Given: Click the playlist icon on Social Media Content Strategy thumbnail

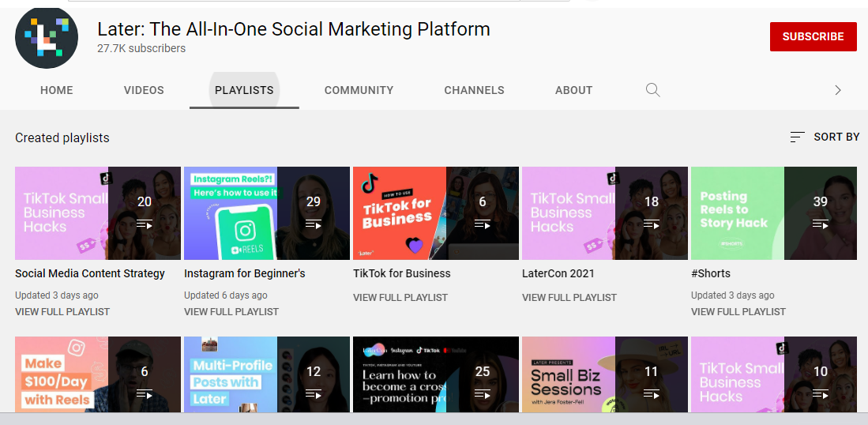Looking at the screenshot, I should (144, 224).
